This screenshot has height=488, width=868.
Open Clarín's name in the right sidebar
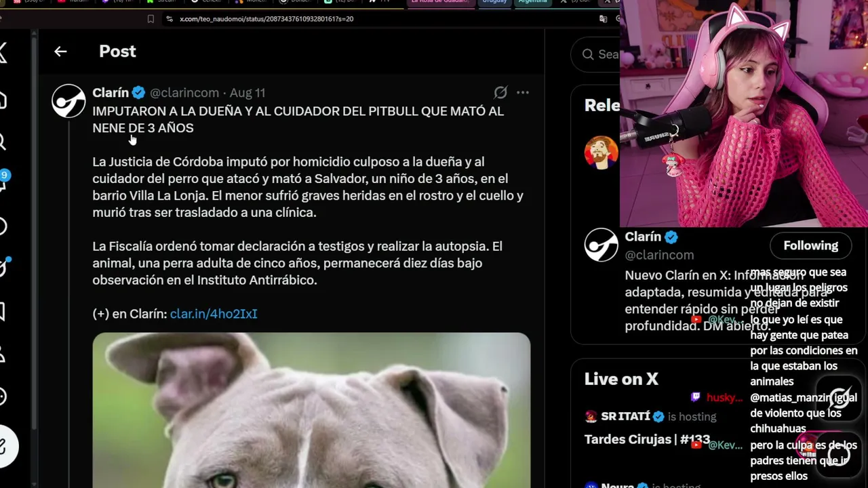[643, 237]
